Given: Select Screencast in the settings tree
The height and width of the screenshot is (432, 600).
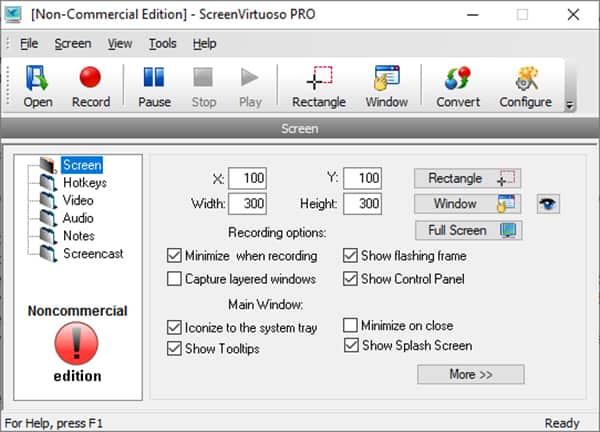Looking at the screenshot, I should pos(93,253).
